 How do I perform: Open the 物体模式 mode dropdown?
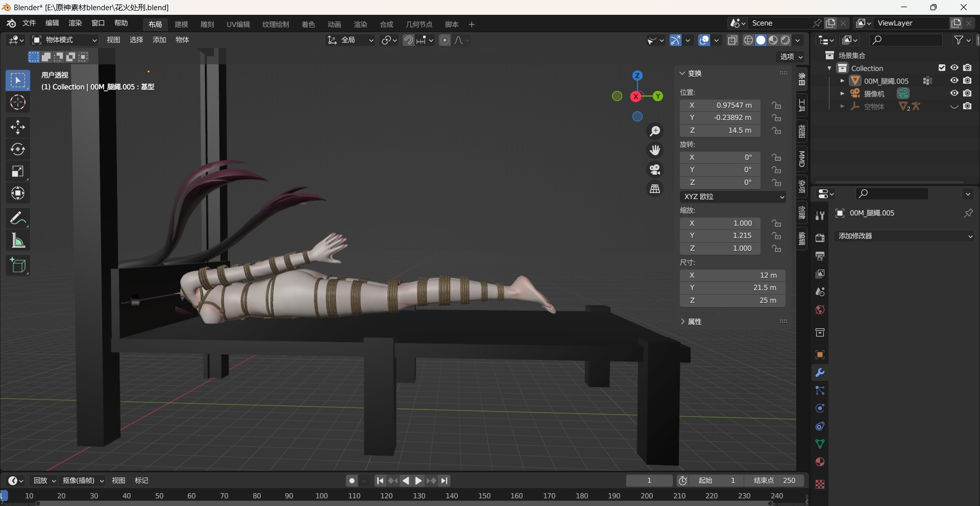64,40
